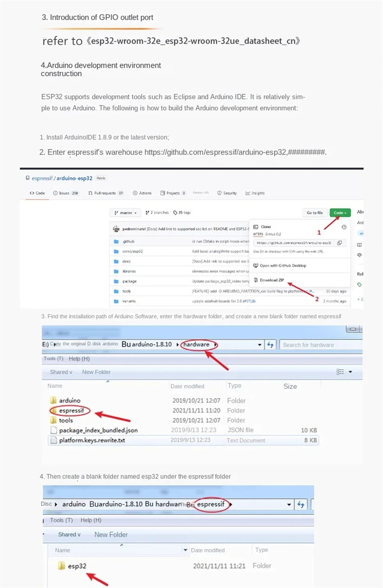
Task: Sort by Date modified in hardware window
Action: (187, 386)
